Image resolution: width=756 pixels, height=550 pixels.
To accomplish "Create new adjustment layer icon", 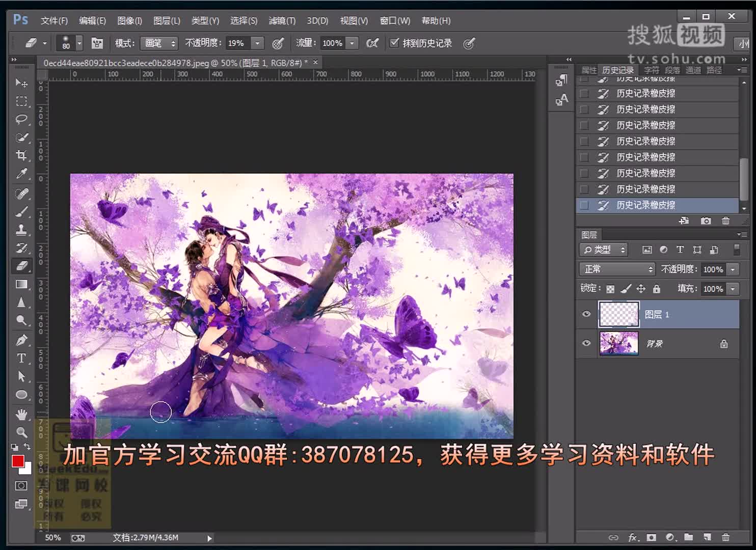I will [x=670, y=537].
